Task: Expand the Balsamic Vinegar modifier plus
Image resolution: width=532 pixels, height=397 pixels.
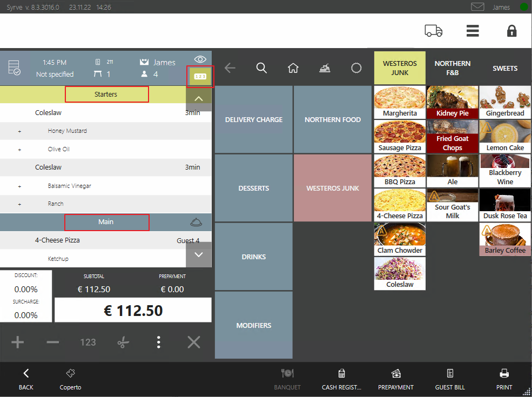Action: pos(19,186)
